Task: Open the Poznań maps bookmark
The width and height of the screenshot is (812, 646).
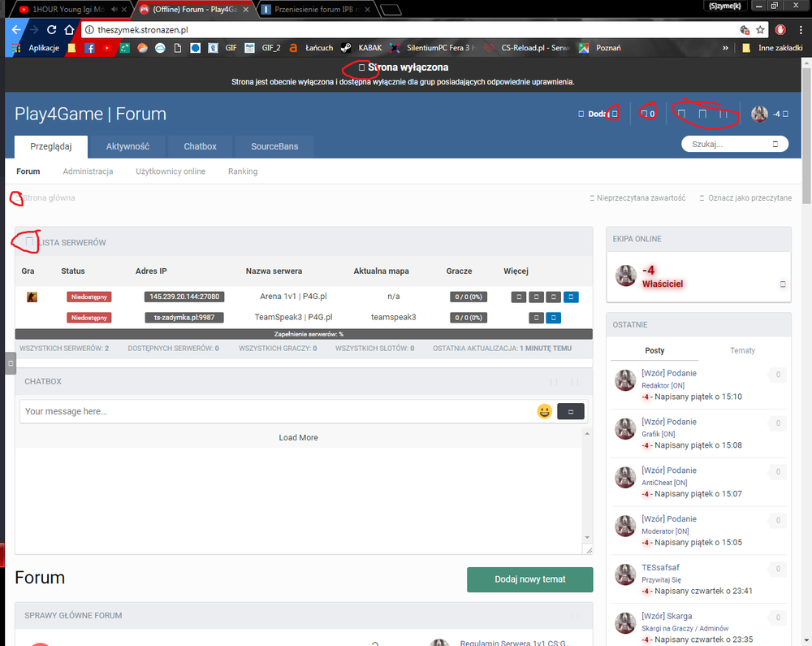Action: click(x=600, y=48)
